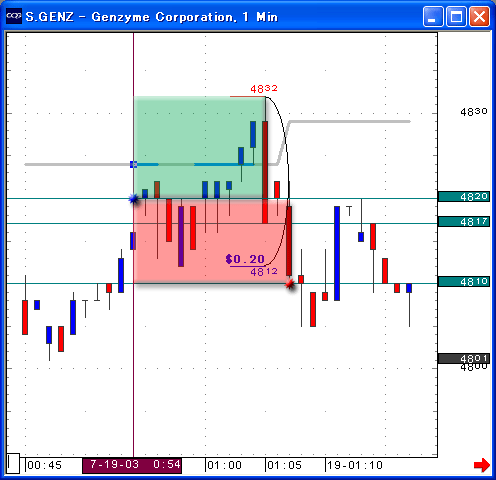Click the 7-19-03 0:54 cursor time label

click(132, 465)
